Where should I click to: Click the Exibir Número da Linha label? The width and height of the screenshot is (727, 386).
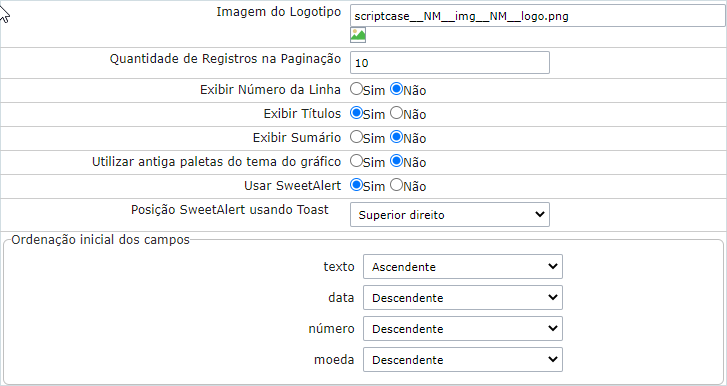pyautogui.click(x=270, y=89)
